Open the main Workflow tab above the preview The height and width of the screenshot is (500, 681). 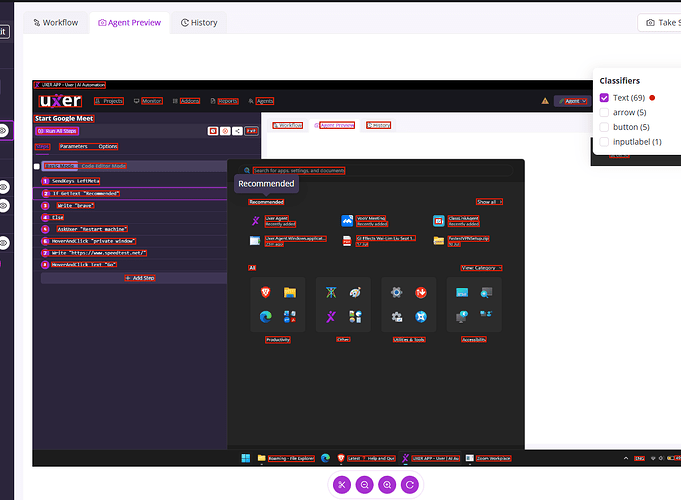[x=56, y=23]
